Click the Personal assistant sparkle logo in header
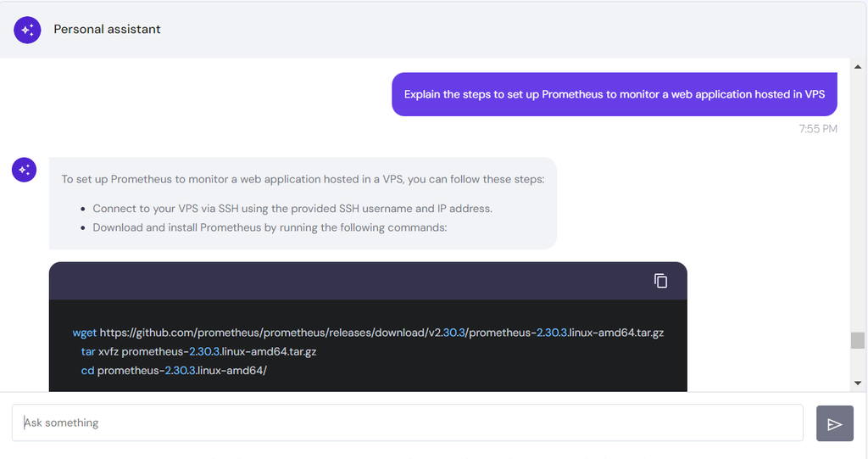 click(27, 30)
